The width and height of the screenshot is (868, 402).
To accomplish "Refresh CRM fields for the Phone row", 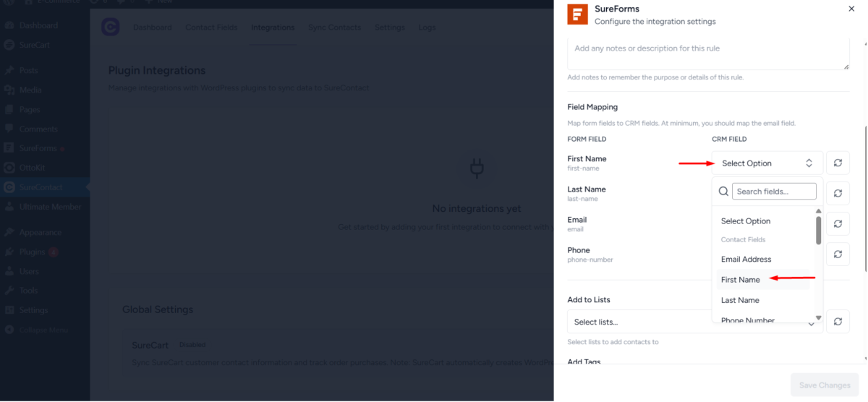I will 838,254.
